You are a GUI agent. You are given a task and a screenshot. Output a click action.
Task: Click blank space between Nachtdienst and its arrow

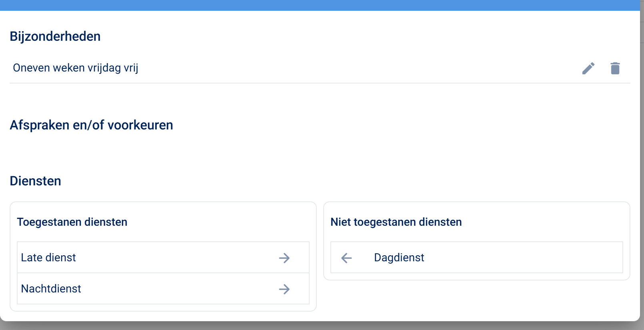click(180, 289)
